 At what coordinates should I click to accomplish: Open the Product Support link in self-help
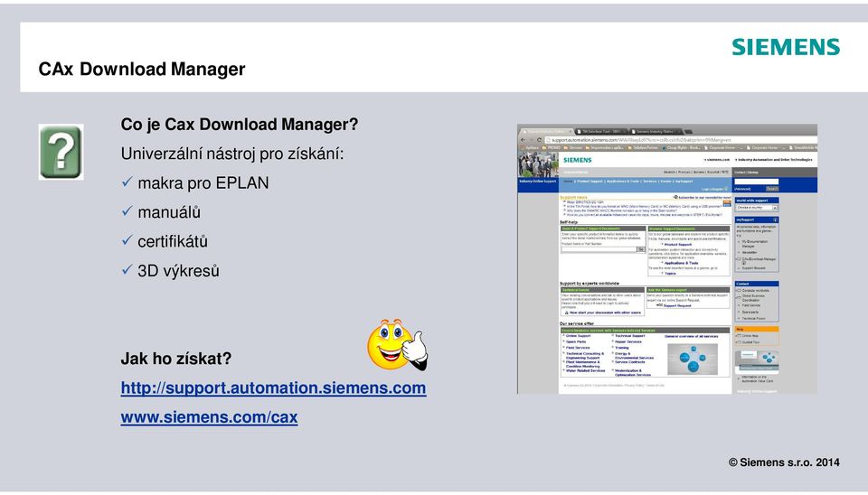tap(678, 245)
